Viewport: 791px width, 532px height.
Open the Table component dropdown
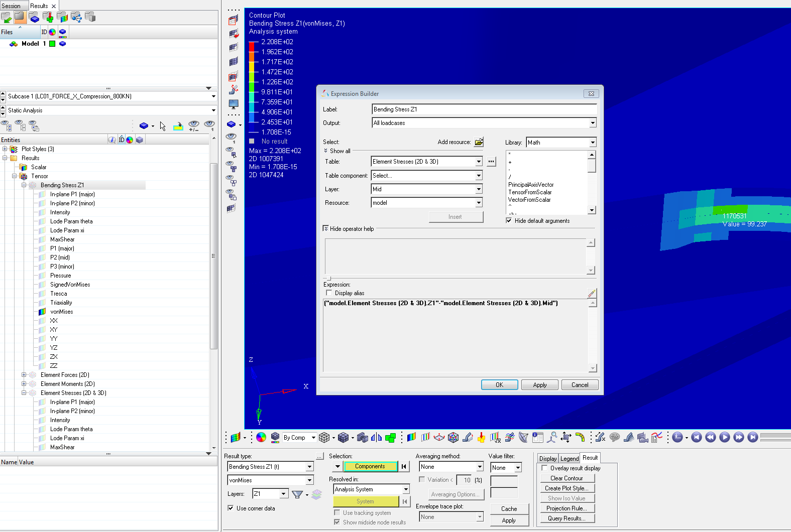(479, 176)
